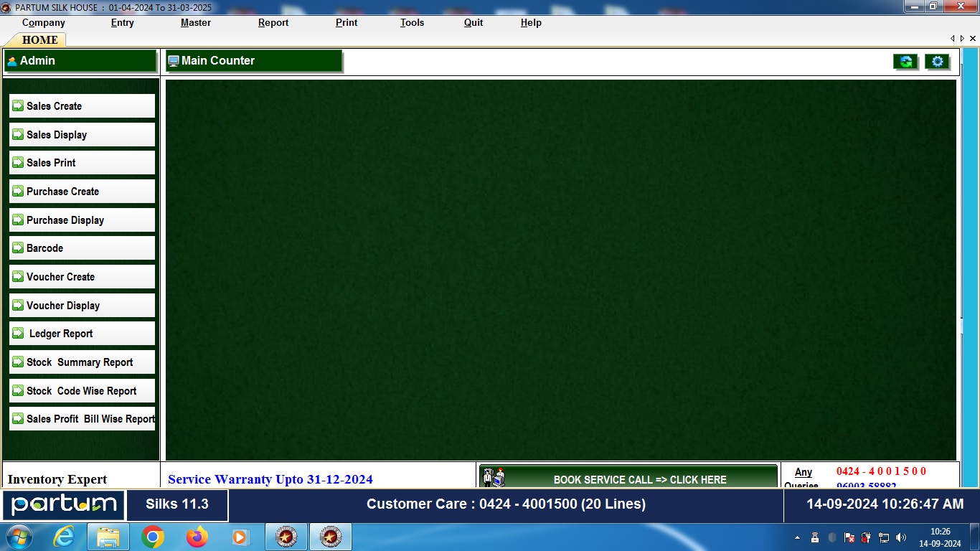Open Voucher Create
The width and height of the screenshot is (980, 551).
(82, 277)
